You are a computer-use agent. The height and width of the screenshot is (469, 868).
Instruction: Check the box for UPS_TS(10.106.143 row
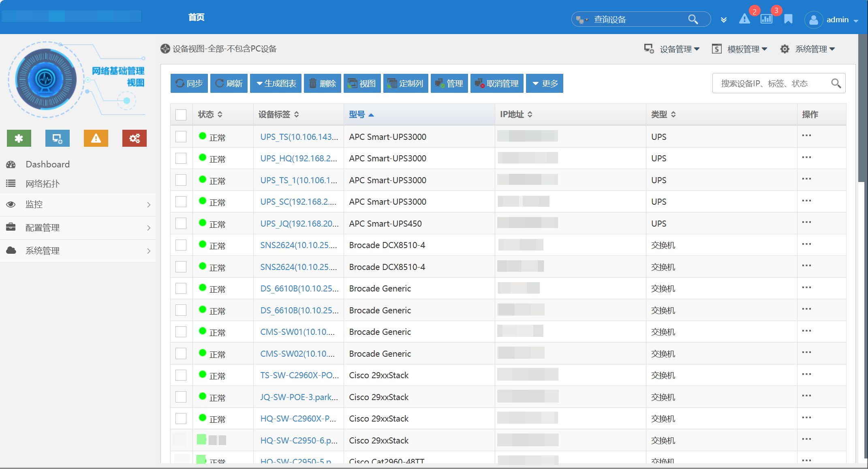click(181, 137)
